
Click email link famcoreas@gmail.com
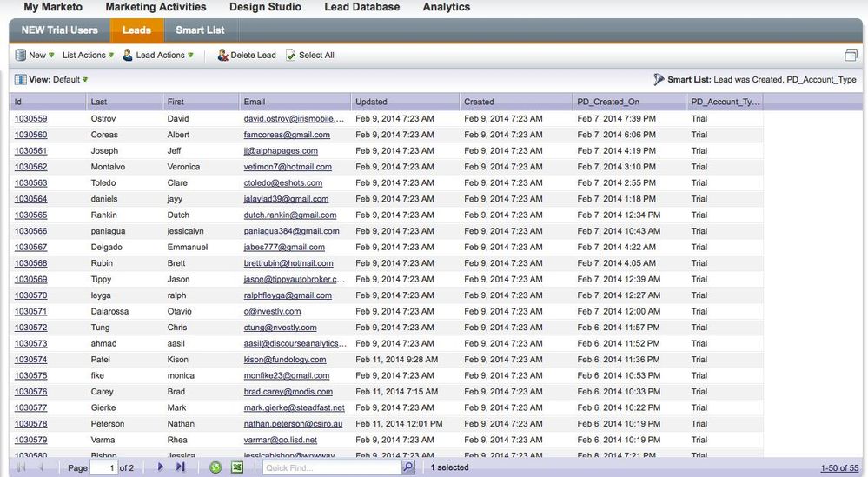coord(286,135)
